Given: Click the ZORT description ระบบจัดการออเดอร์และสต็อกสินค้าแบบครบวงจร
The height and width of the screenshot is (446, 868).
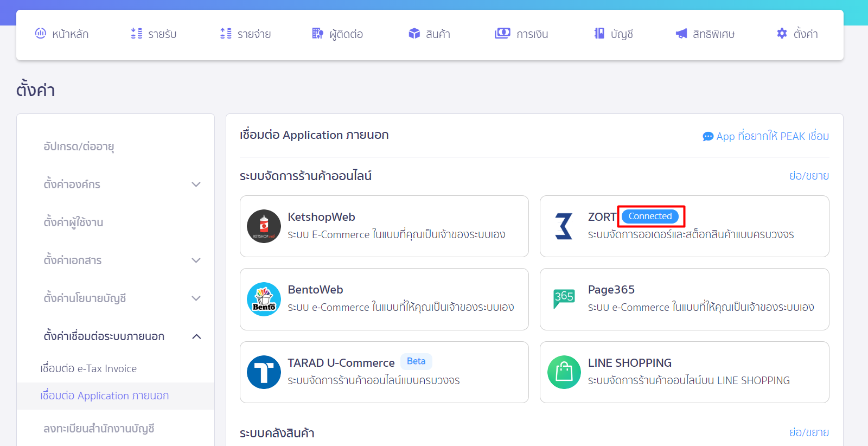Looking at the screenshot, I should point(691,234).
